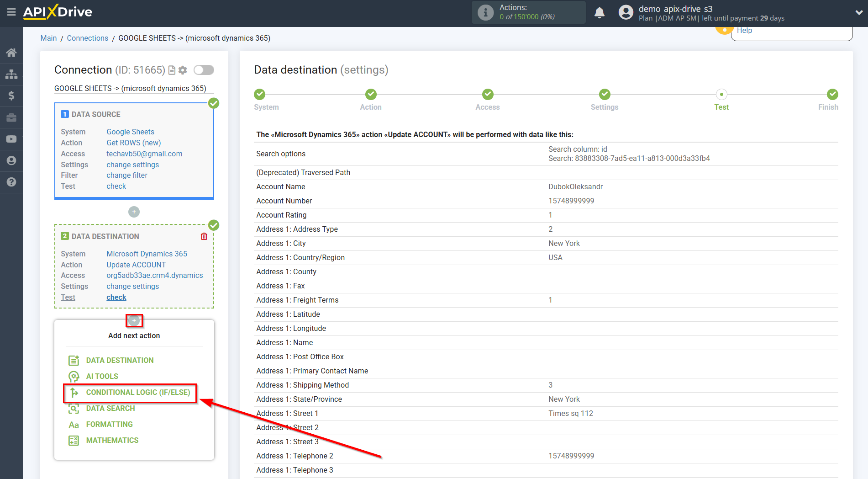868x479 pixels.
Task: Open the notifications bell
Action: coord(600,12)
